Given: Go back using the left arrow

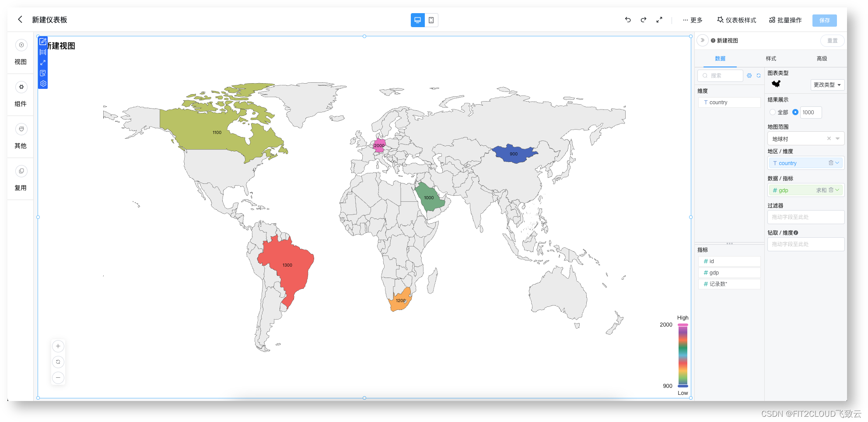Looking at the screenshot, I should click(20, 19).
